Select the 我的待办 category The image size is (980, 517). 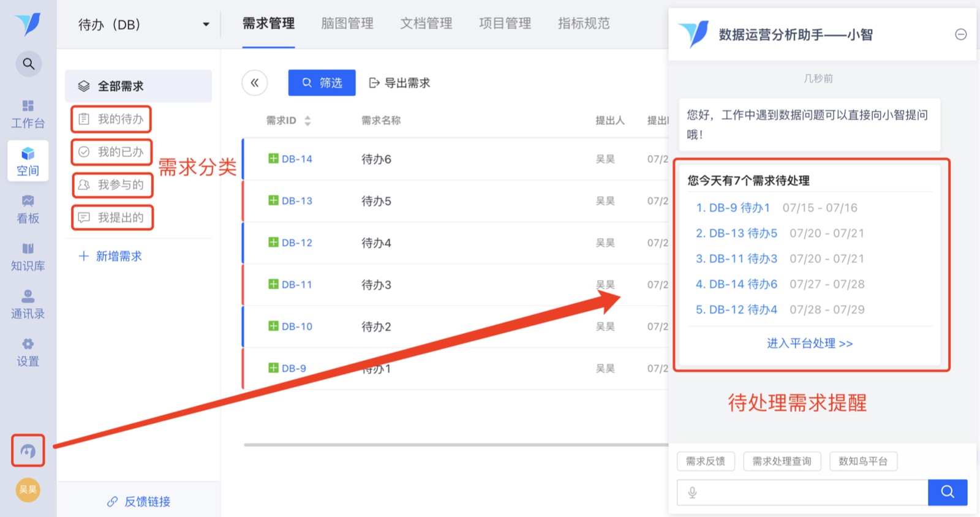coord(111,119)
